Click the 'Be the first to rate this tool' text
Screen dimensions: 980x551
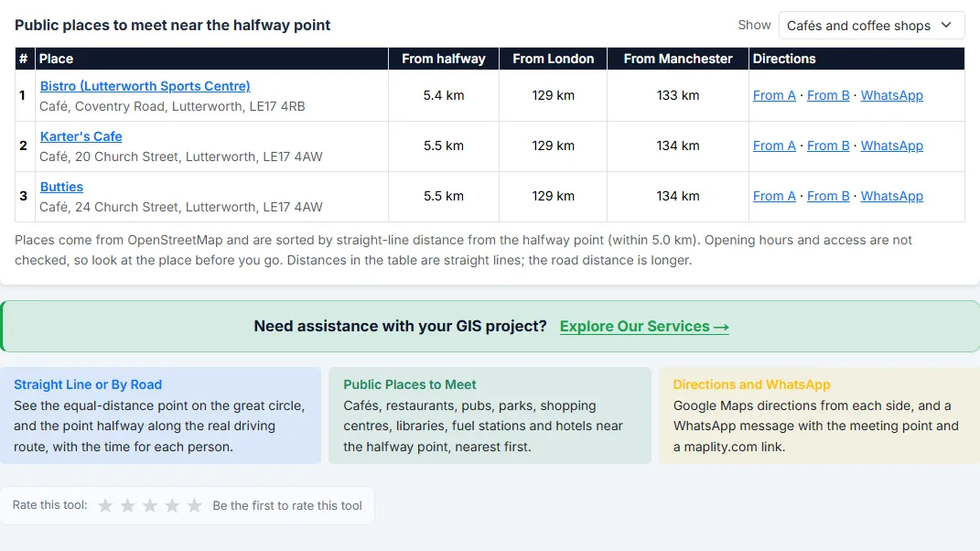(x=287, y=505)
